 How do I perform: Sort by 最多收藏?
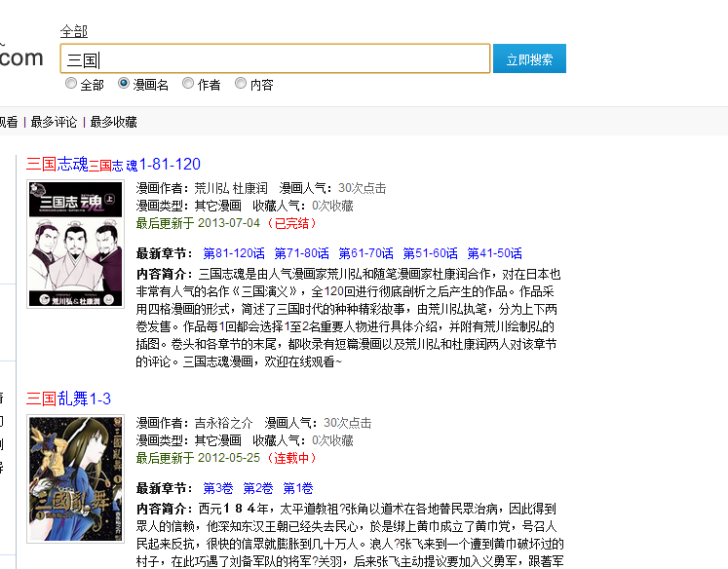(x=113, y=122)
